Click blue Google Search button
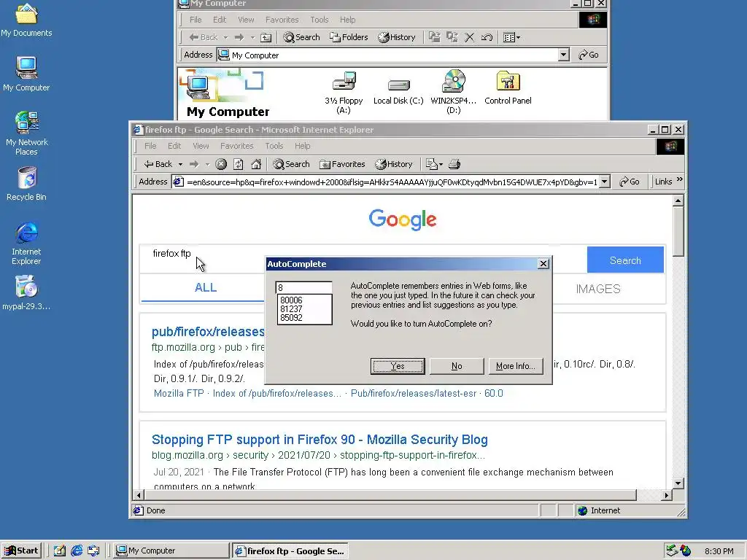 (x=625, y=260)
